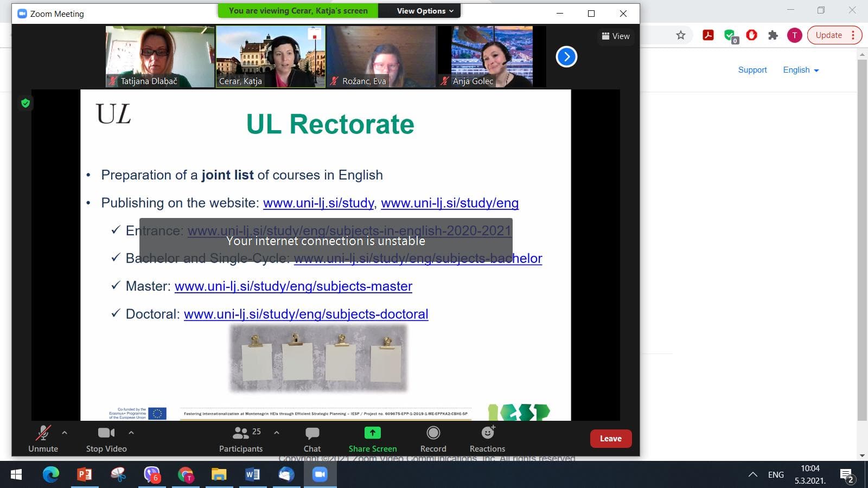Open meeting encryption shield info
The height and width of the screenshot is (488, 868).
point(25,103)
